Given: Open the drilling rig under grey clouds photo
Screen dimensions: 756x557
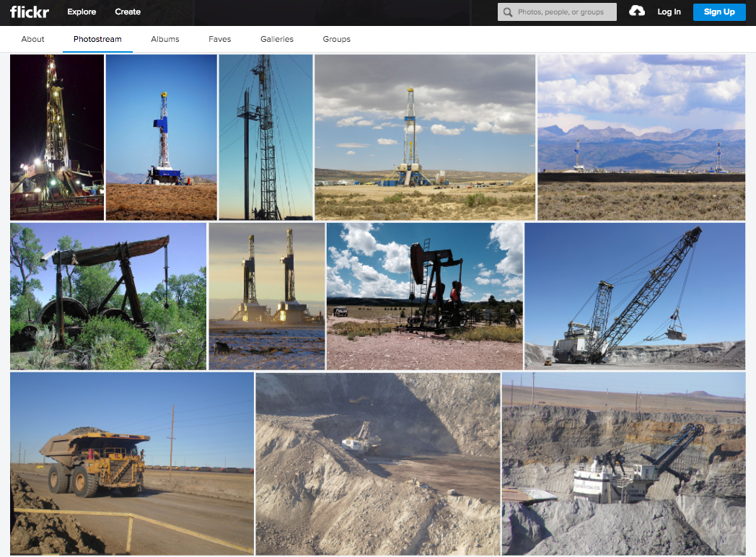Looking at the screenshot, I should coord(426,137).
